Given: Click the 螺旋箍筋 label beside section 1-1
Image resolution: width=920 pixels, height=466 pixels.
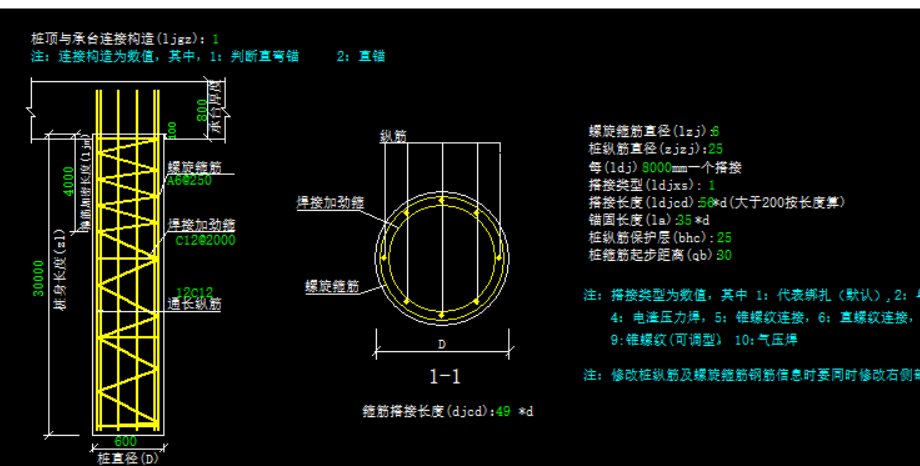Looking at the screenshot, I should pyautogui.click(x=332, y=287).
